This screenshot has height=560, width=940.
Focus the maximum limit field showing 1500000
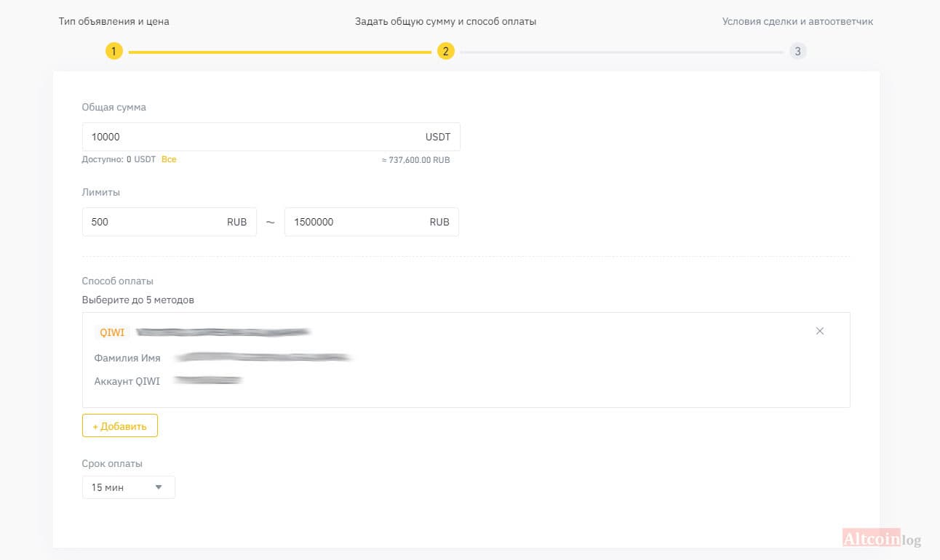point(372,222)
